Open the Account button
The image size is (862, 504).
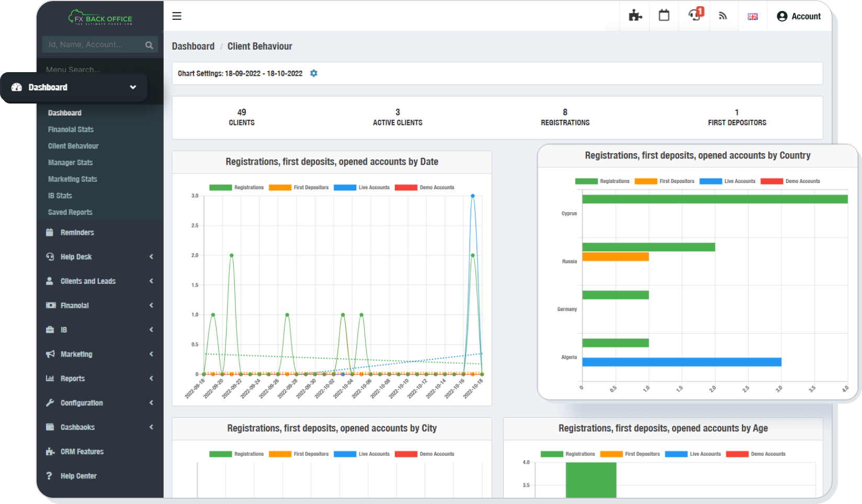799,16
